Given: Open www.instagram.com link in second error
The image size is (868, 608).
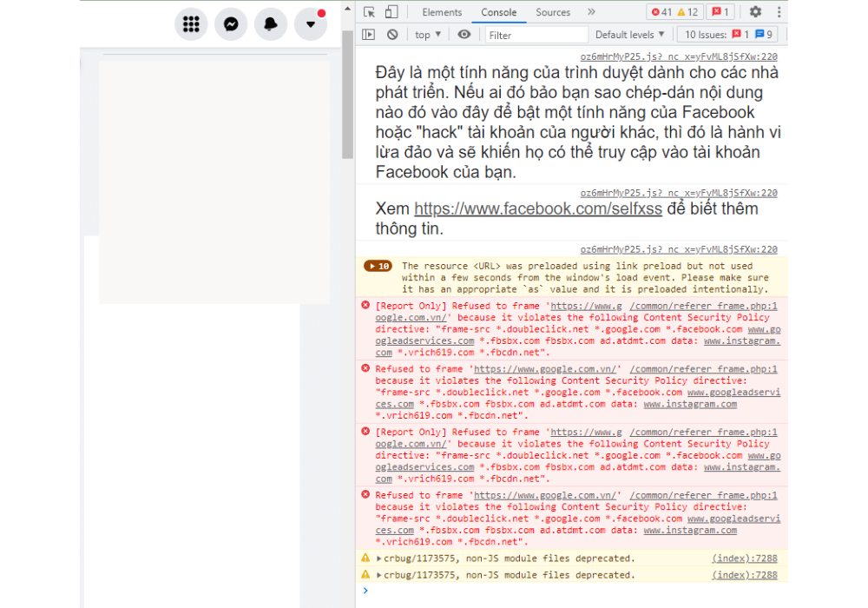Looking at the screenshot, I should click(x=690, y=404).
